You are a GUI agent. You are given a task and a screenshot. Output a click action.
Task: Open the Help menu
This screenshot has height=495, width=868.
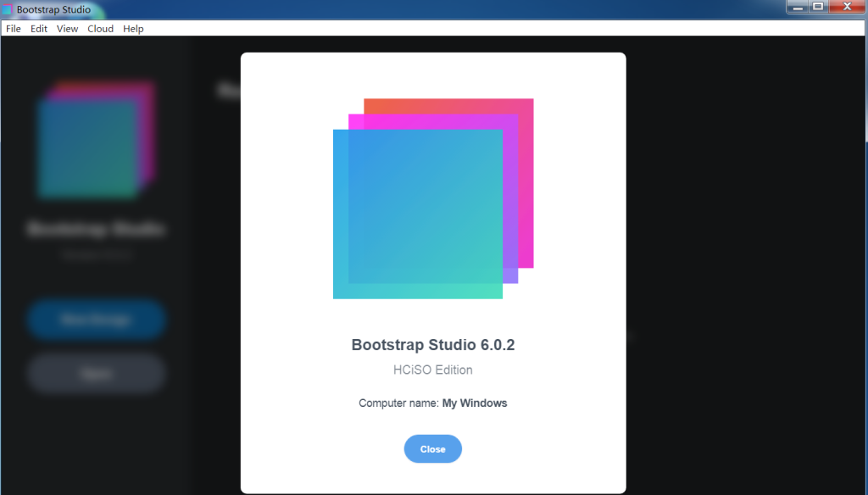pos(133,28)
